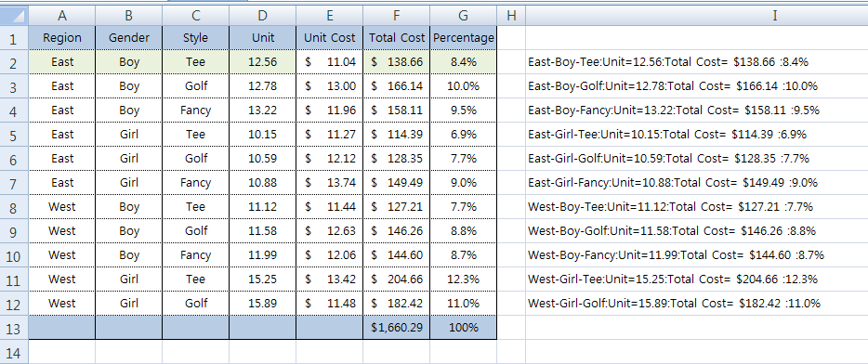Click the Percentage header cell
This screenshot has height=364, width=868.
point(464,38)
